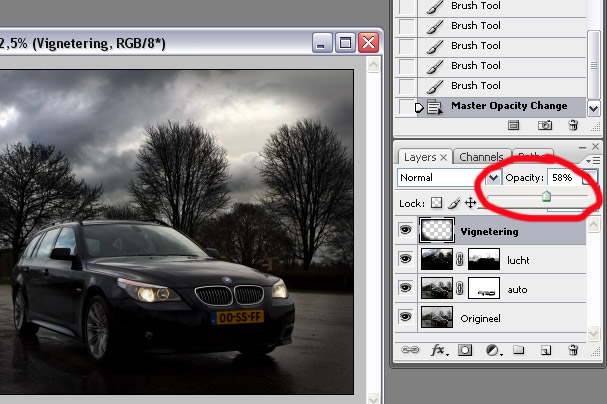
Task: Select the auto layer image thumbnail
Action: pos(437,288)
